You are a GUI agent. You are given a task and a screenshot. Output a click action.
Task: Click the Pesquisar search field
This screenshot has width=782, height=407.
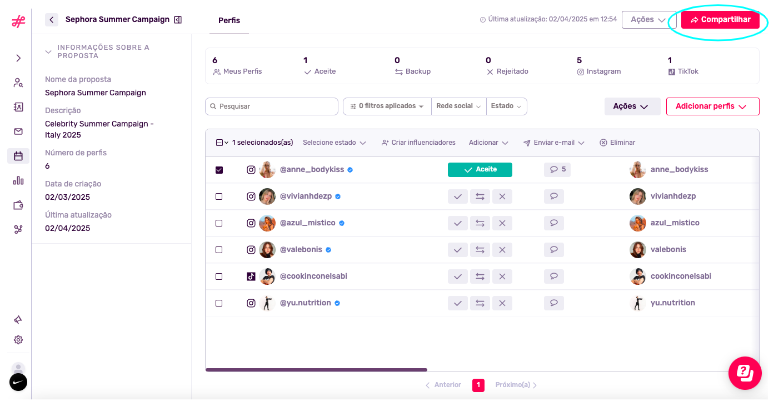point(272,106)
